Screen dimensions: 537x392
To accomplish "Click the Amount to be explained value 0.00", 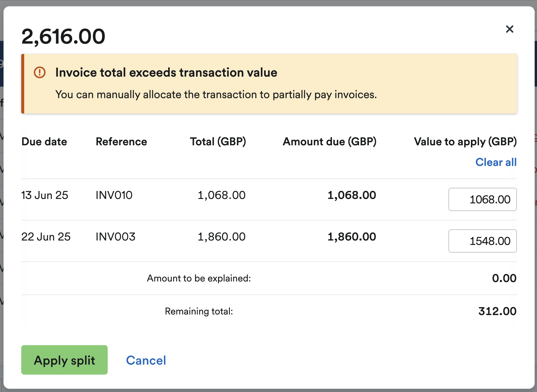I will click(x=504, y=278).
